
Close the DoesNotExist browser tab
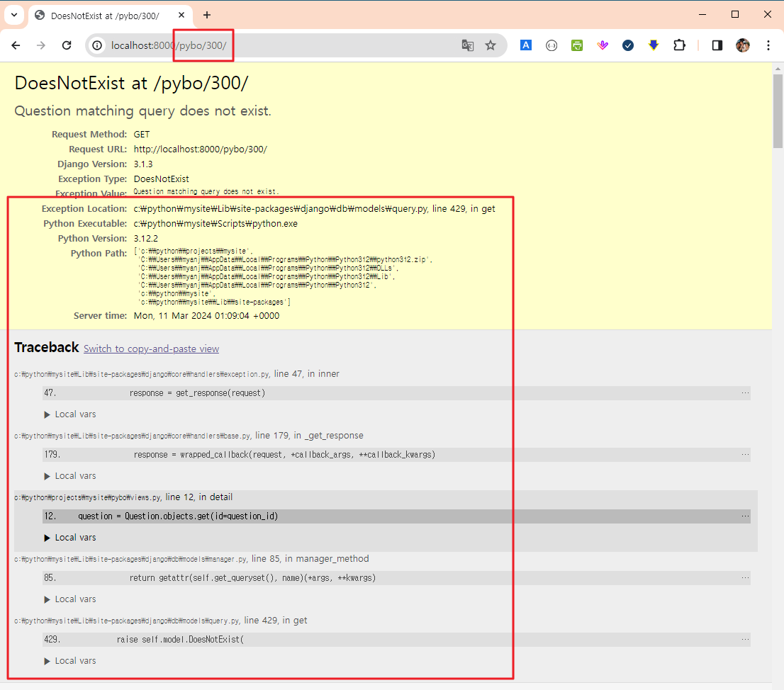click(181, 16)
